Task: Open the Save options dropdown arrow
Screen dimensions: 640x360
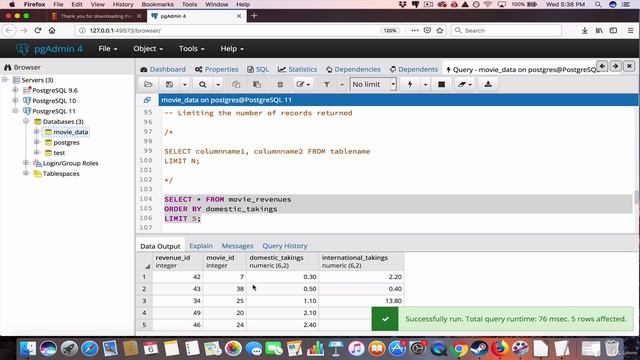Action: pos(184,84)
